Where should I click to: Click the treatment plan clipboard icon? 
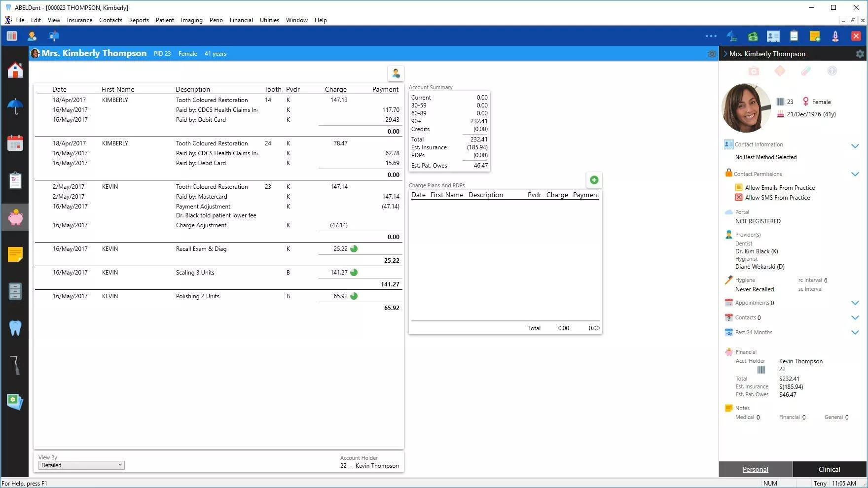(15, 180)
